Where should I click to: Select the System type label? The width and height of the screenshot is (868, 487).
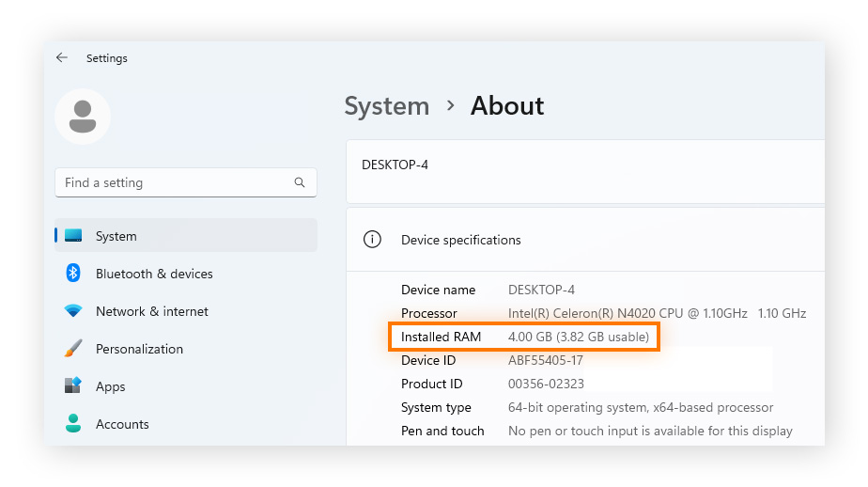[436, 407]
